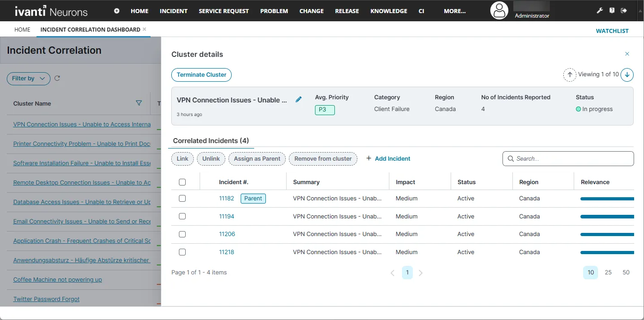Open incident 11218 link
Viewport: 644px width, 320px height.
227,252
